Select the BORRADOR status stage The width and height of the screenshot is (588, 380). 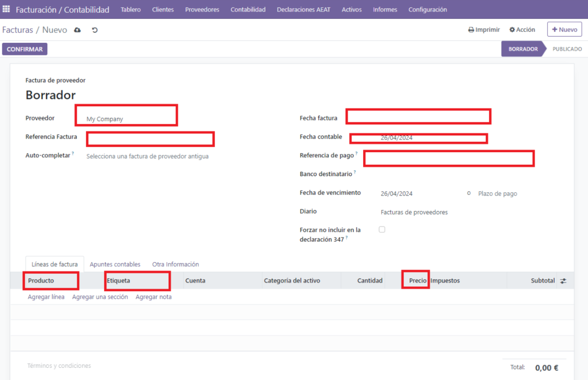[x=523, y=49]
